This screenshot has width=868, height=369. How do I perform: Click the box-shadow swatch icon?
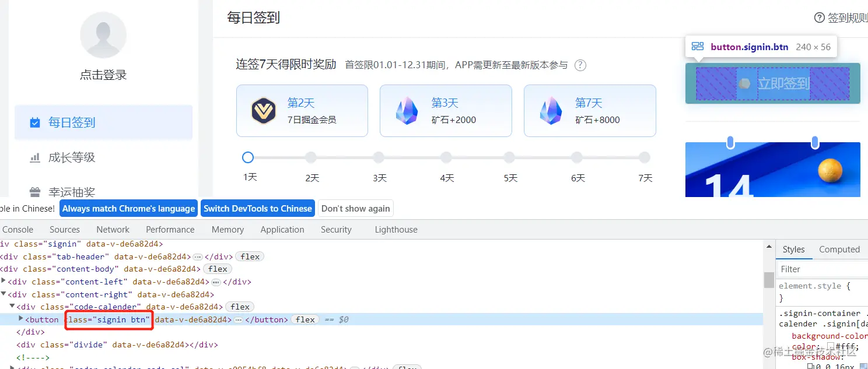[x=811, y=367]
